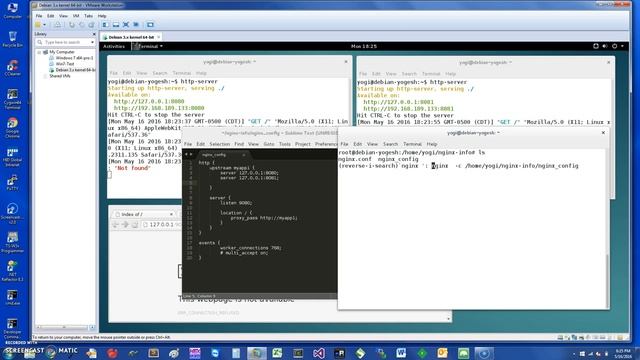Viewport: 640px width, 360px height.
Task: Open the PuTTY desktop shortcut
Action: [12, 183]
